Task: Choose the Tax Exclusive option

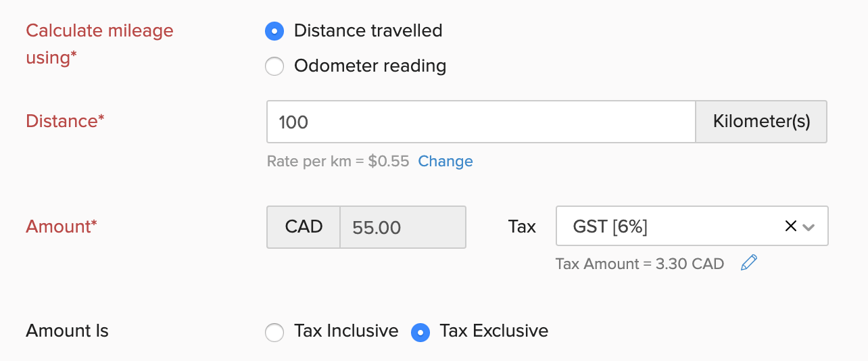Action: [x=420, y=332]
